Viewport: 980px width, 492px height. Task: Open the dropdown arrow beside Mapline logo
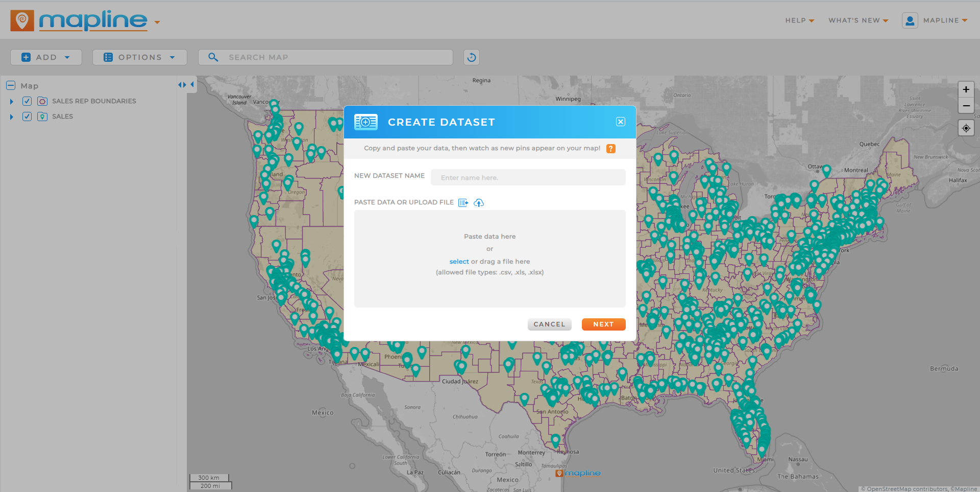157,22
